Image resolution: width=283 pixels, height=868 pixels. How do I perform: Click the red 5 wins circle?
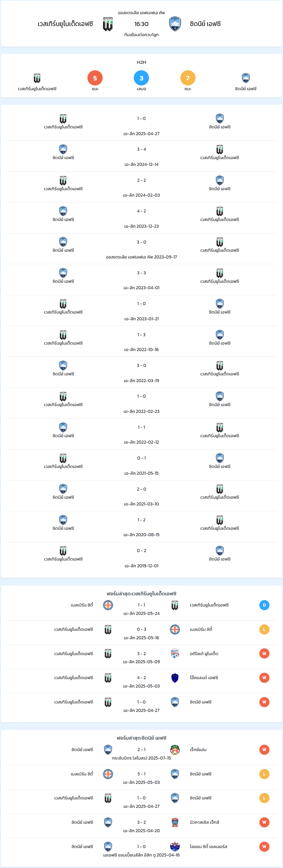pyautogui.click(x=95, y=78)
